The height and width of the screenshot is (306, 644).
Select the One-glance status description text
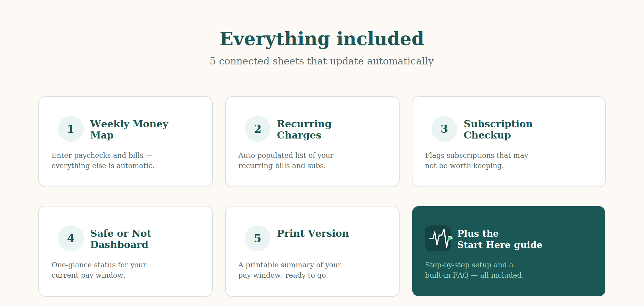[99, 270]
